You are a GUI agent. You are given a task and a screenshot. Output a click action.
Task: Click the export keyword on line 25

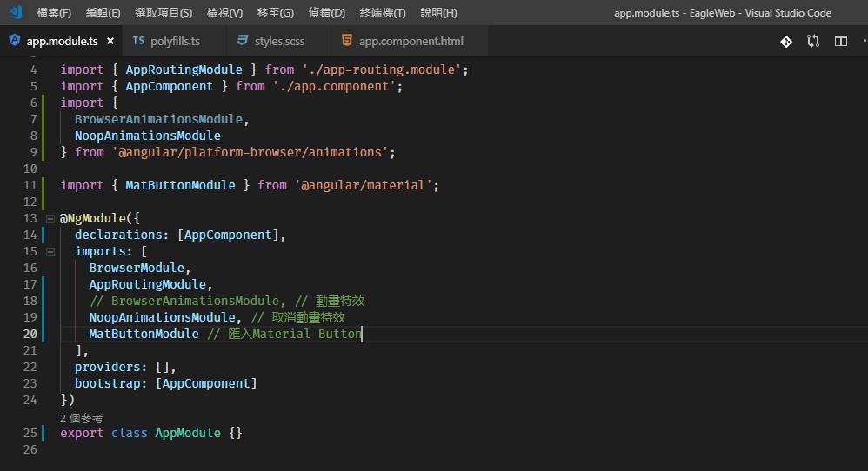point(82,433)
